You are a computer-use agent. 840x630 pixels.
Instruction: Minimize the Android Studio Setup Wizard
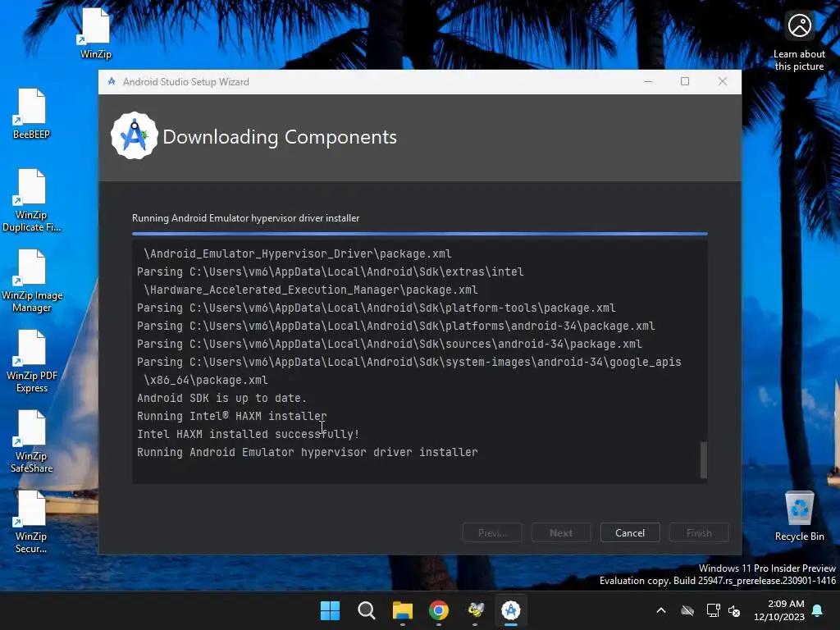(648, 81)
